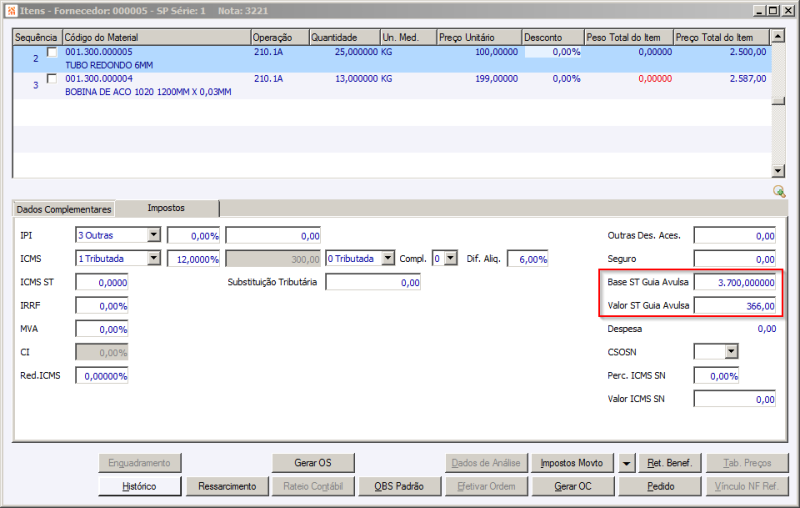This screenshot has width=800, height=508.
Task: Click the items grid vertical scrollbar thumb
Action: 778,101
